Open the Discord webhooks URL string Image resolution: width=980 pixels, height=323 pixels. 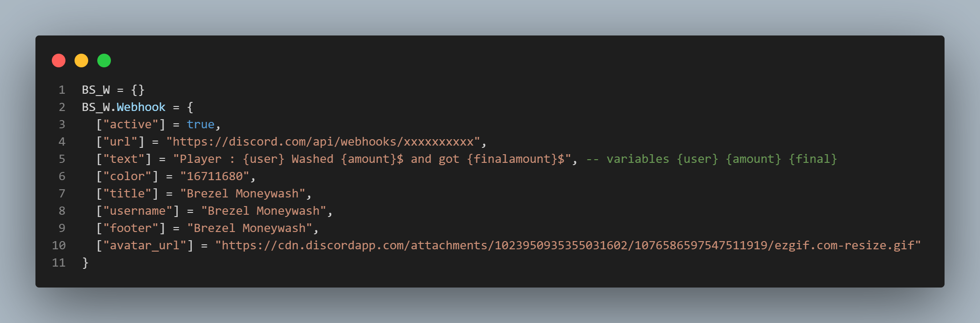pos(323,142)
